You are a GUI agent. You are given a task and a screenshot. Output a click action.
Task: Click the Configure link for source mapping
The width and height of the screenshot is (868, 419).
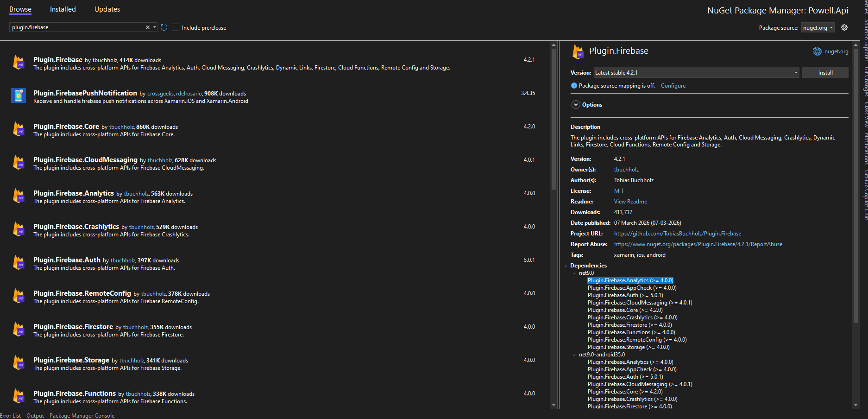pos(673,86)
